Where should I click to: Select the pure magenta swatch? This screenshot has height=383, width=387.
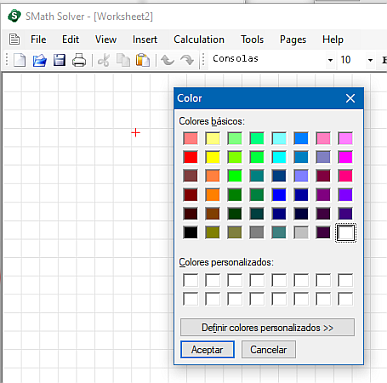pos(345,157)
